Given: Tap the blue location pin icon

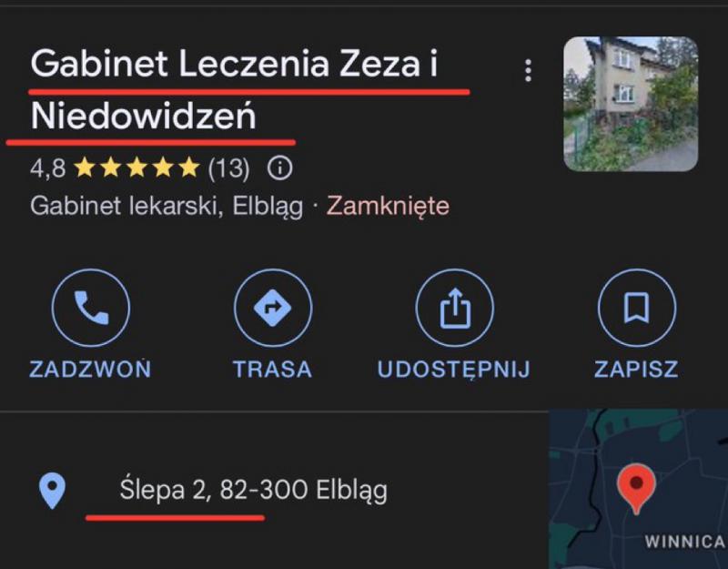Looking at the screenshot, I should pyautogui.click(x=52, y=491).
